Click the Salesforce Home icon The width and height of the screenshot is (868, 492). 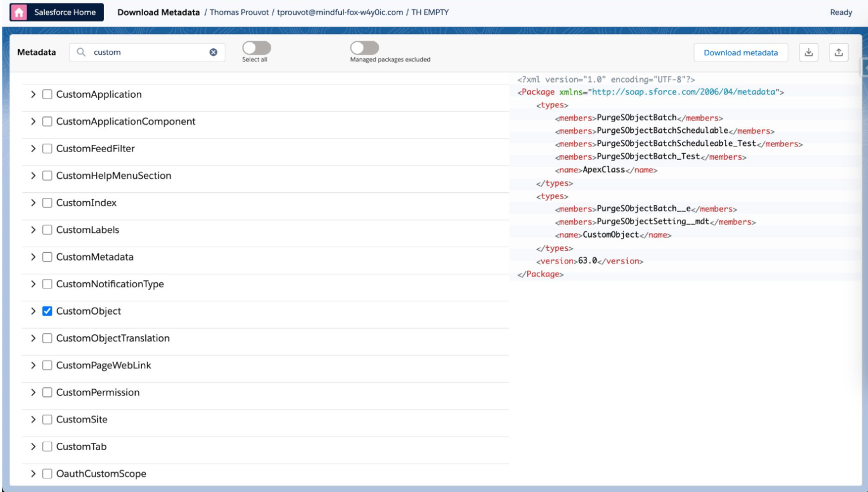19,12
